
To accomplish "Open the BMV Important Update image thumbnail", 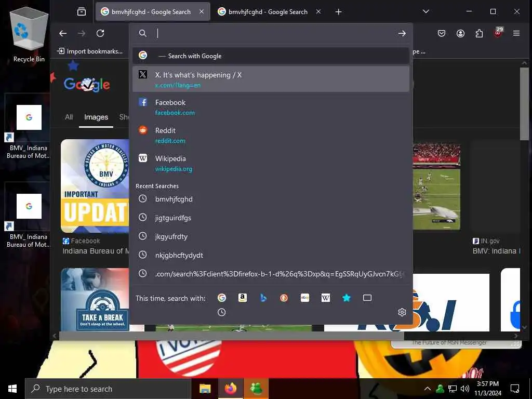I will click(x=95, y=186).
